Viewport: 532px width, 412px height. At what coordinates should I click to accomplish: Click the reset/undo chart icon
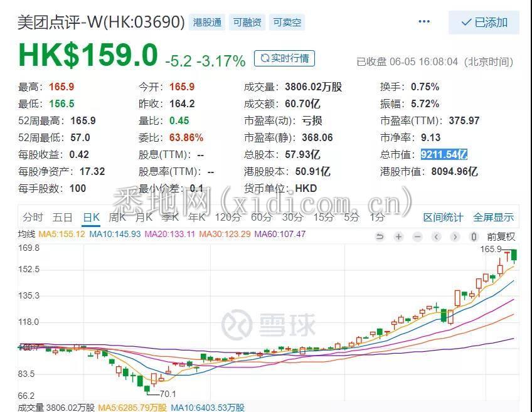(x=380, y=236)
